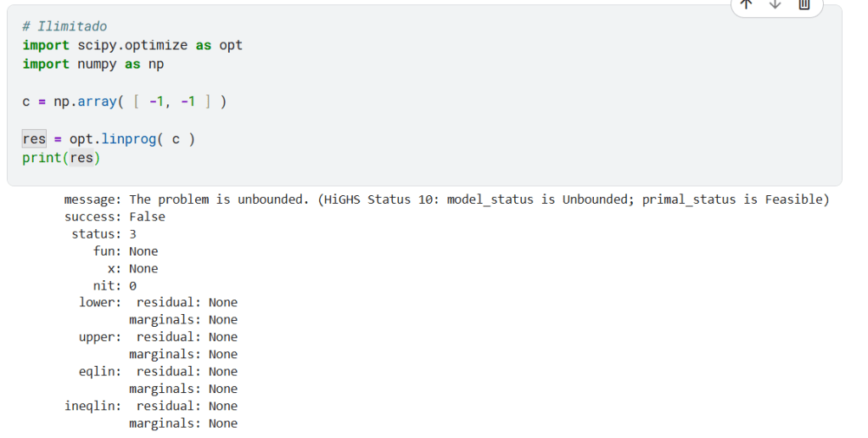Viewport: 868px width, 438px height.
Task: Place cursor on 'scipy.optimize' in the import
Action: 133,45
